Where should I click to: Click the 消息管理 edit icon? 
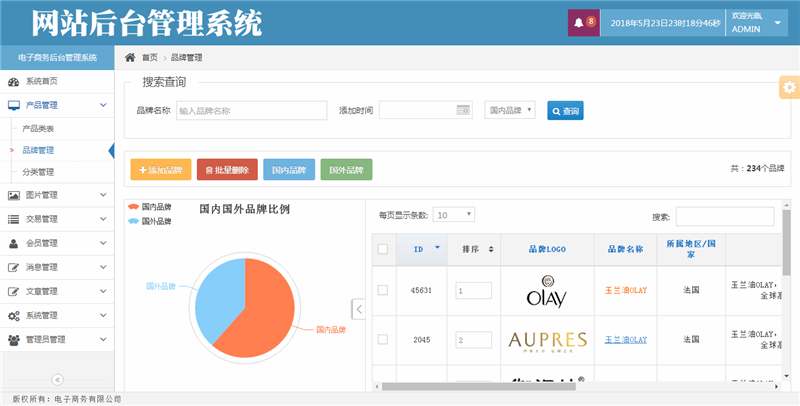click(x=14, y=267)
